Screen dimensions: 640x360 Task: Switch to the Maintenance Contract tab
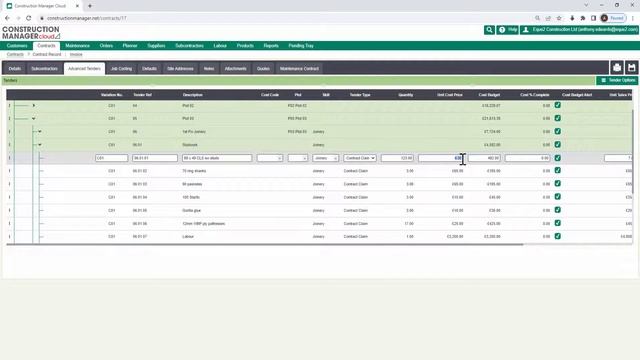pos(299,69)
